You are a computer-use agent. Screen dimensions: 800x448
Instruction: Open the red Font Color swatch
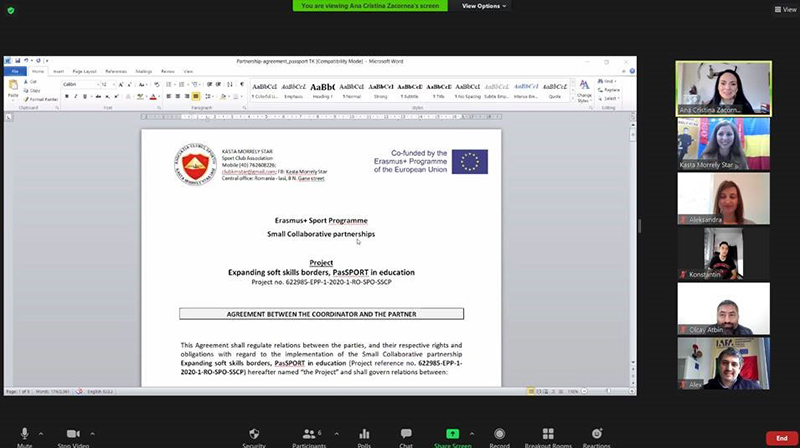pyautogui.click(x=153, y=96)
